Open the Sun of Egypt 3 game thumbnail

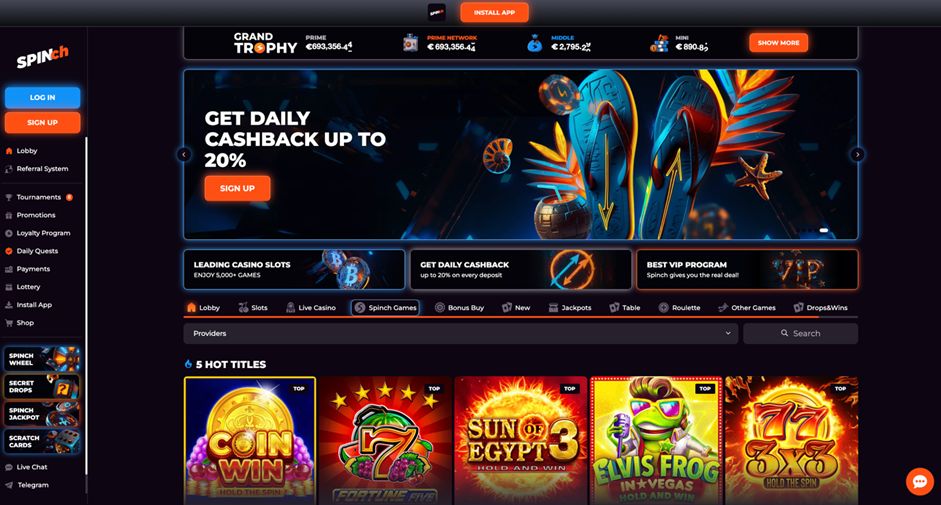tap(521, 440)
